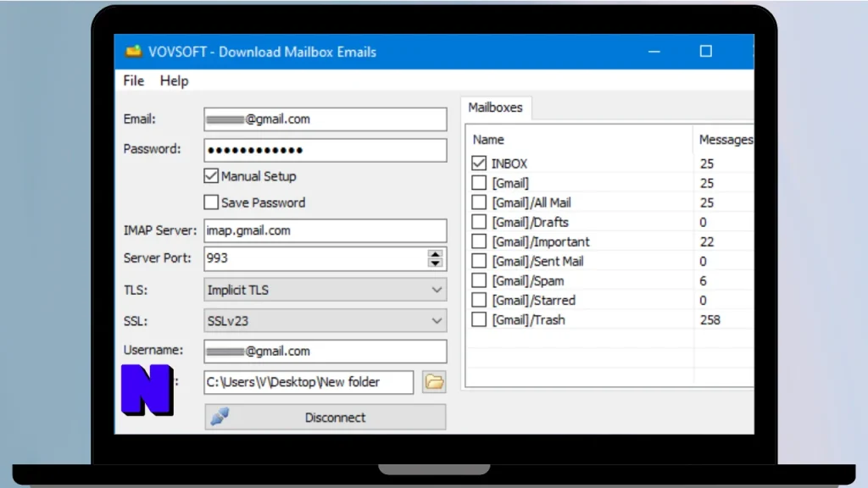Click the folder path field C:\Users\V\Desktop\New folder
Screen dimensions: 868x488
pyautogui.click(x=309, y=382)
